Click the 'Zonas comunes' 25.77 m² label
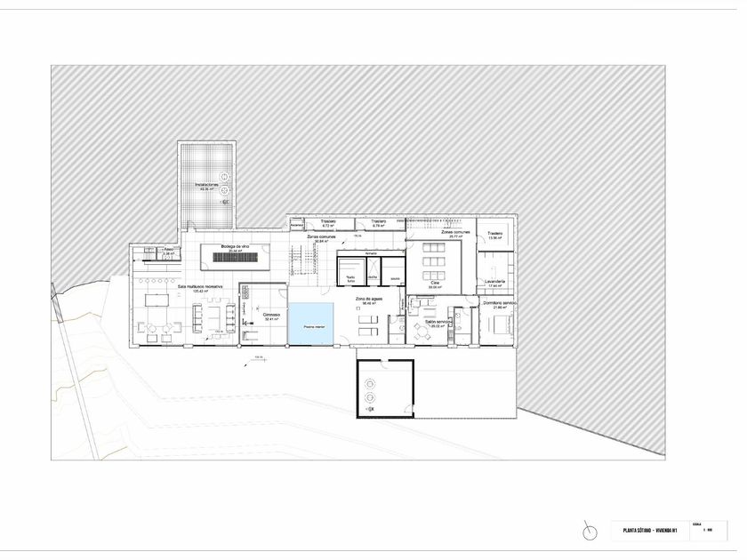Viewport: 747px width, 560px height. (x=455, y=232)
